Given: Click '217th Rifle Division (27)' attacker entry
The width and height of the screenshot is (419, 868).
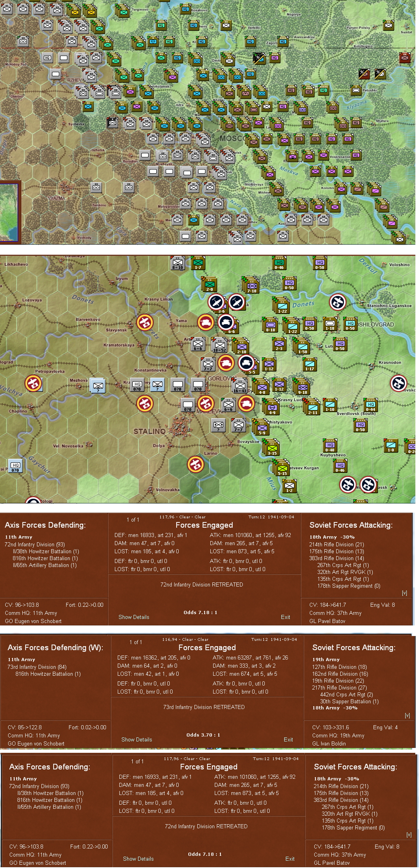Looking at the screenshot, I should pyautogui.click(x=339, y=688).
